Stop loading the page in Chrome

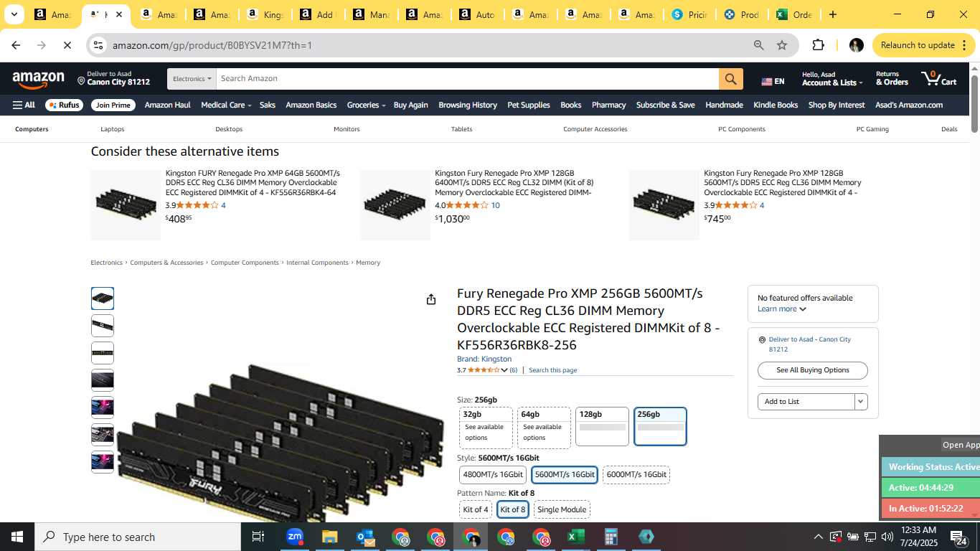(66, 45)
